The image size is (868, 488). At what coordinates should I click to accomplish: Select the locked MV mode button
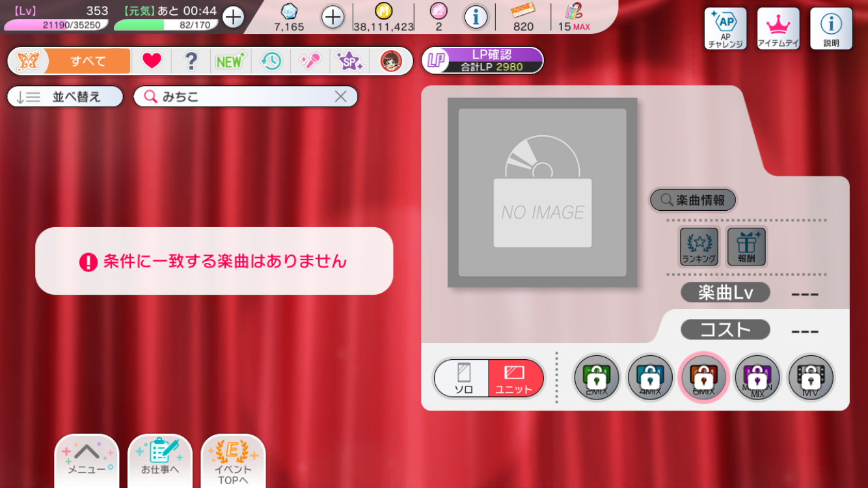(x=811, y=378)
